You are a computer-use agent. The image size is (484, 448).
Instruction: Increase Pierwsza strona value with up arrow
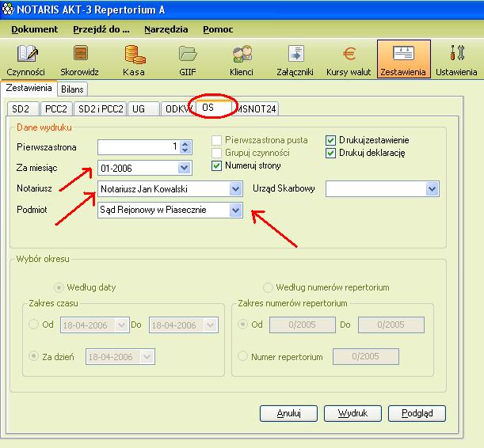(185, 144)
